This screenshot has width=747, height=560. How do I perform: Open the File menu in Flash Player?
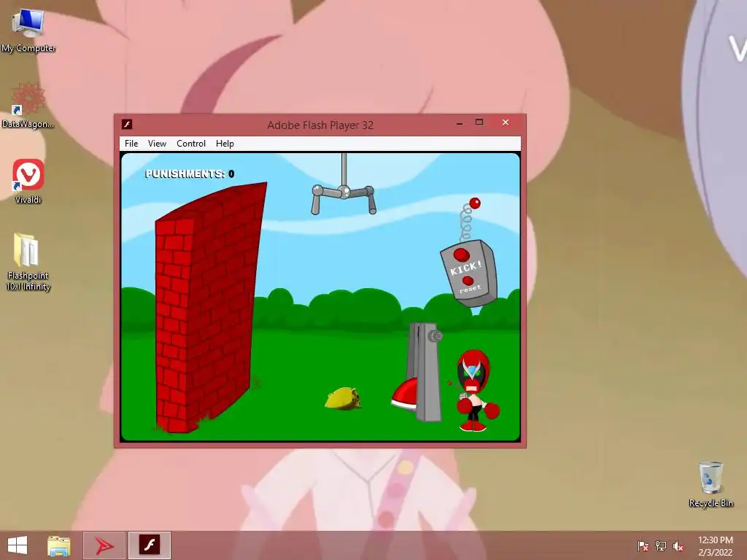[131, 144]
